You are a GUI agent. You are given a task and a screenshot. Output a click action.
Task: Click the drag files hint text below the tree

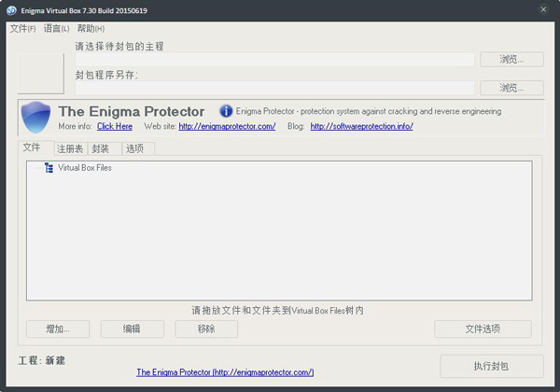pyautogui.click(x=277, y=310)
